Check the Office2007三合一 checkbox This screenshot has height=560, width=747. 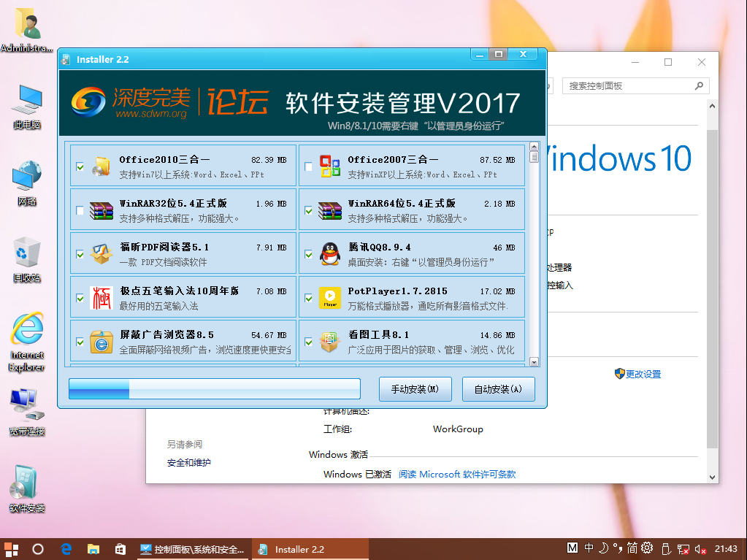pyautogui.click(x=309, y=166)
